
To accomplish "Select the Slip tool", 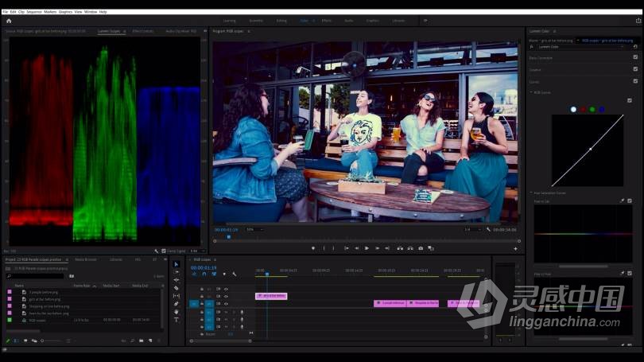I will click(177, 296).
